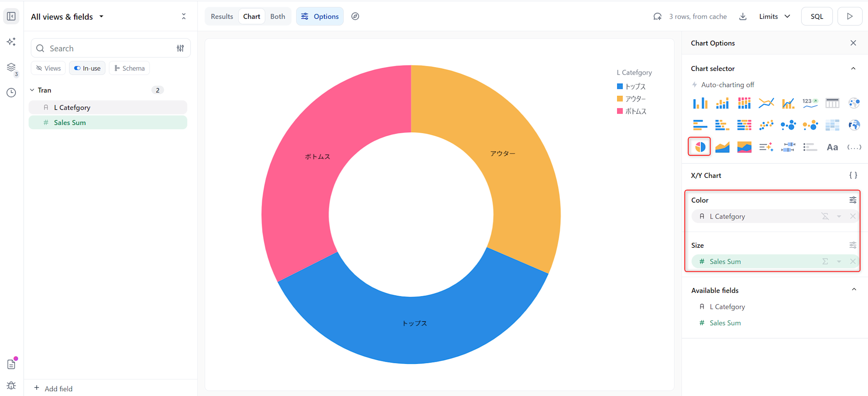This screenshot has width=868, height=396.
Task: Collapse the Chart selector section
Action: (x=853, y=69)
